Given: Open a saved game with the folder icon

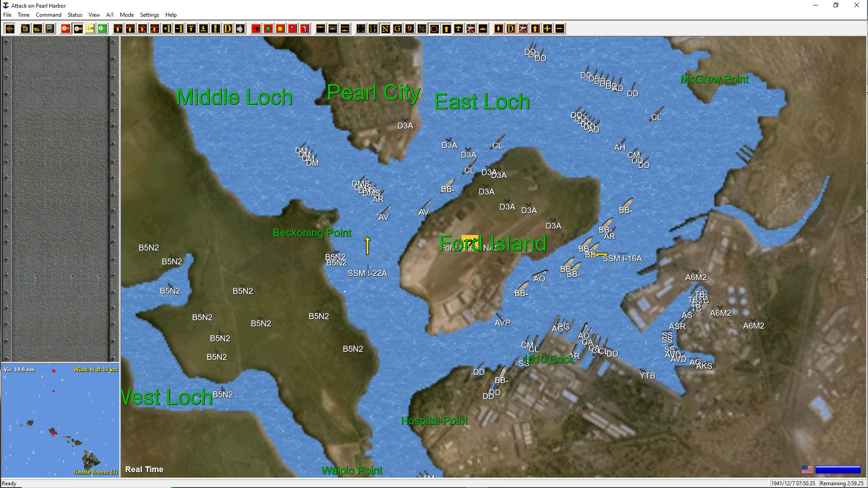Looking at the screenshot, I should (x=37, y=28).
